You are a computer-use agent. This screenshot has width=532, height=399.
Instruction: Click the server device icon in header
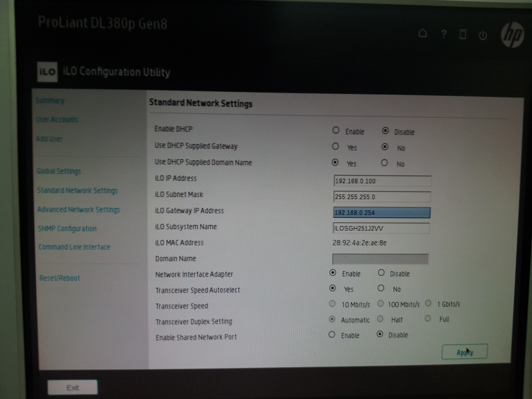pyautogui.click(x=463, y=34)
